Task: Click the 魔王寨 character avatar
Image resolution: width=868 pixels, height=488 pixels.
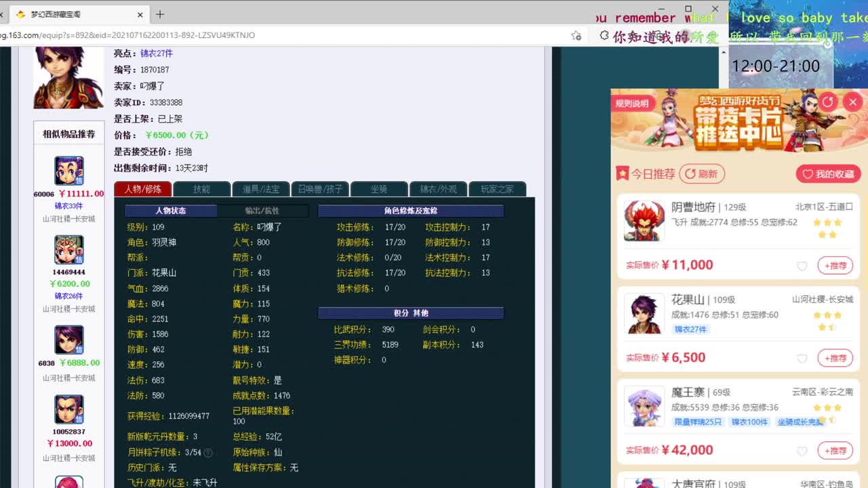Action: click(x=644, y=407)
